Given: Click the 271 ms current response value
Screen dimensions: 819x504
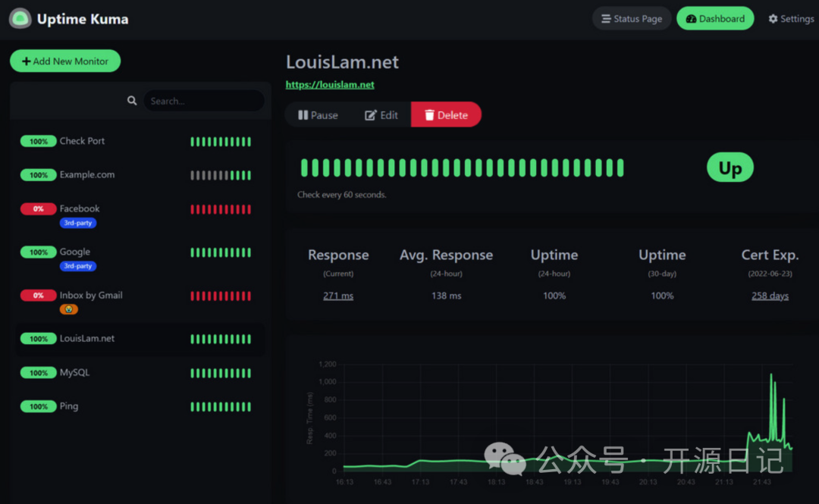Looking at the screenshot, I should tap(338, 296).
